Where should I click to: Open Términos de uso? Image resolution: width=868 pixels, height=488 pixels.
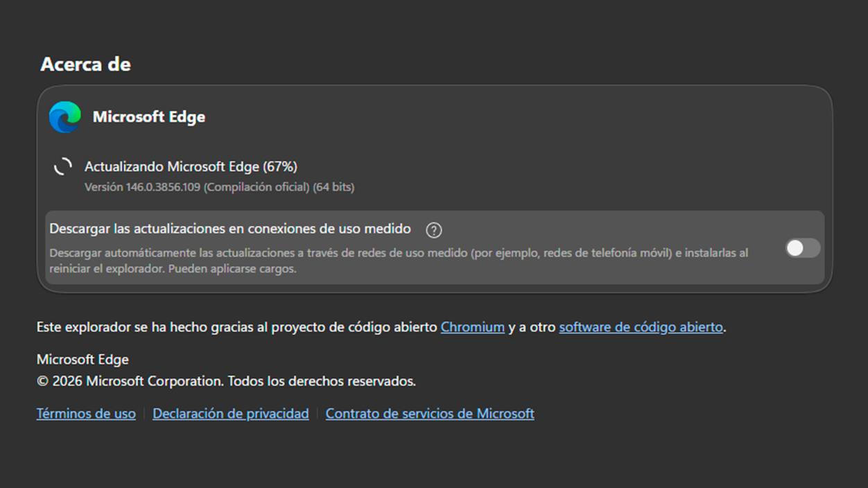(x=86, y=413)
